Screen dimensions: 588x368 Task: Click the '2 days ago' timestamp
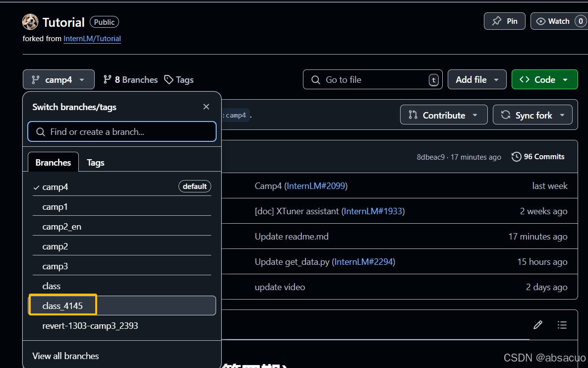(546, 287)
